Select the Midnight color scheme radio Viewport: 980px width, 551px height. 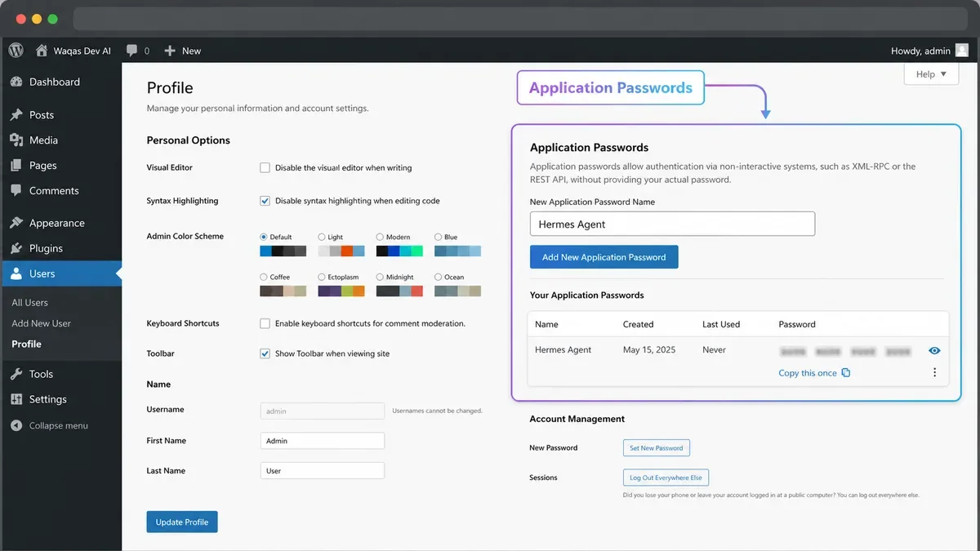[380, 277]
